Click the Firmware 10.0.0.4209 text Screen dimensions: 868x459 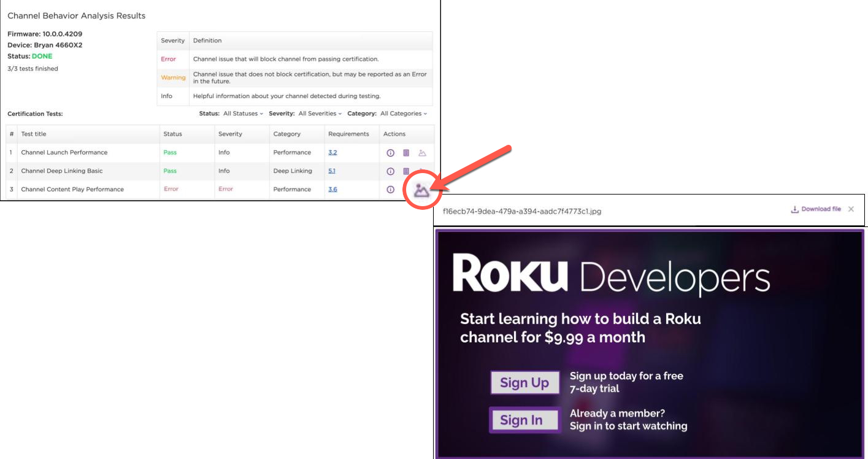(x=44, y=34)
